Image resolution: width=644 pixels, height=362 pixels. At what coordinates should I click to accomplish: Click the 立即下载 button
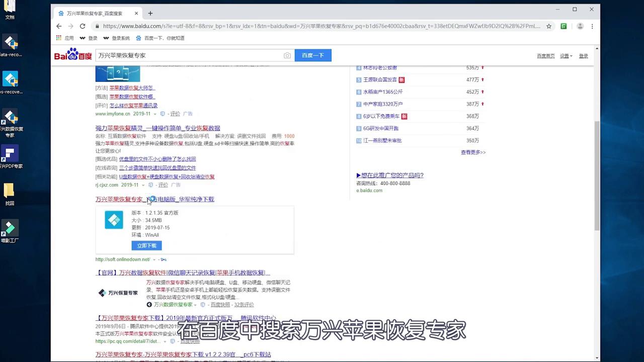pyautogui.click(x=146, y=246)
